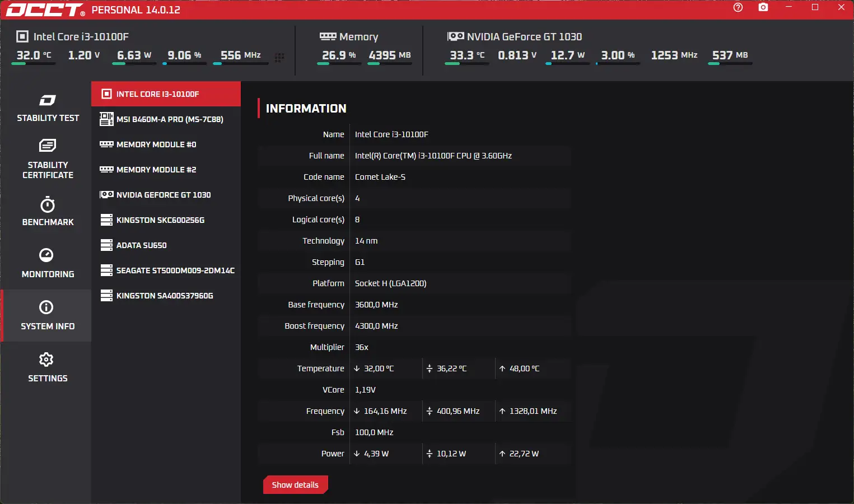Click the Stability Test icon

(x=48, y=100)
